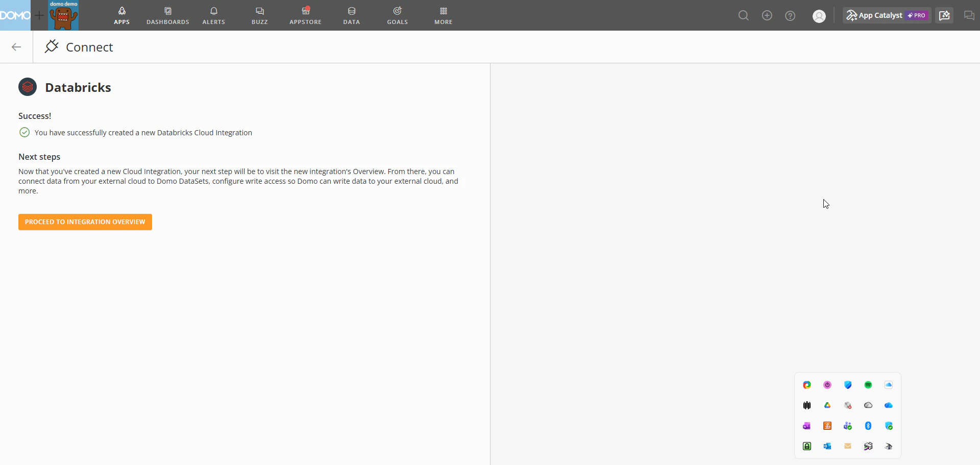Open the Appstore
Image resolution: width=980 pixels, height=465 pixels.
coord(306,15)
